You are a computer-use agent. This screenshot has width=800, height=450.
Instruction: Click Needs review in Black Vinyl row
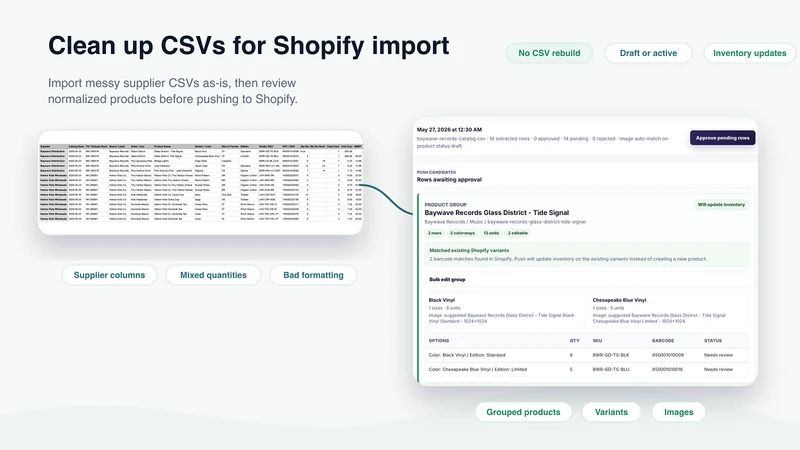tap(718, 355)
